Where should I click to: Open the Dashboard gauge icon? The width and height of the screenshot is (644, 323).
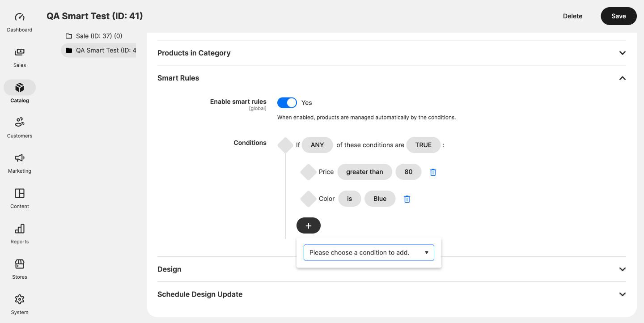[x=20, y=17]
